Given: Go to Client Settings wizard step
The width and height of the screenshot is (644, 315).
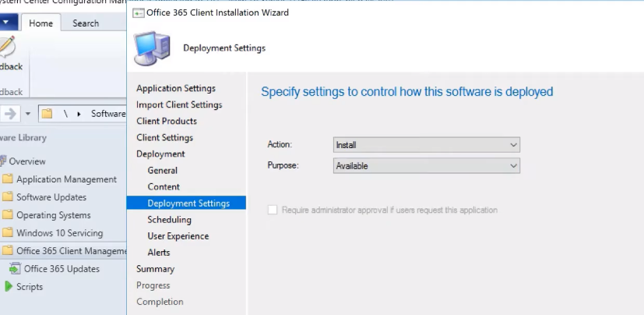Looking at the screenshot, I should tap(164, 138).
